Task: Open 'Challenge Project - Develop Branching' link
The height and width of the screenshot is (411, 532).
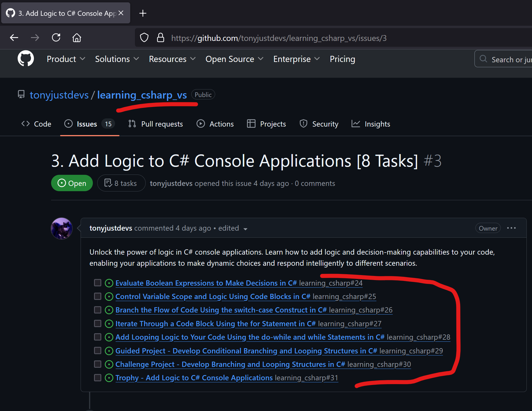Action: pyautogui.click(x=230, y=364)
